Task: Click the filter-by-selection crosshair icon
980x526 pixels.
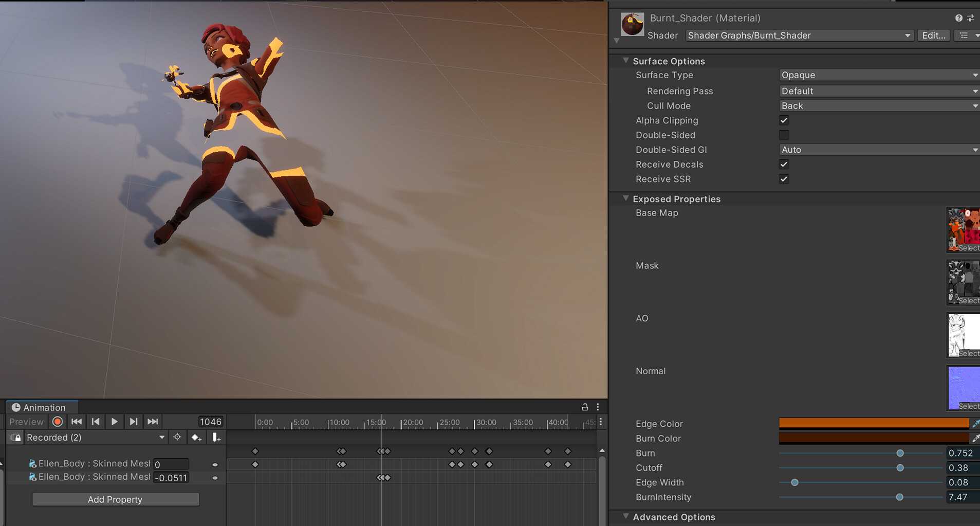Action: click(177, 437)
